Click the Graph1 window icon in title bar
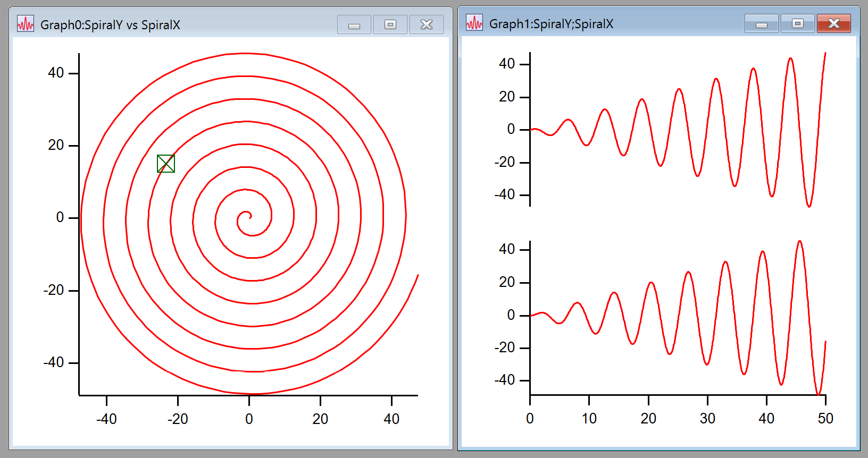This screenshot has height=458, width=868. tap(474, 23)
